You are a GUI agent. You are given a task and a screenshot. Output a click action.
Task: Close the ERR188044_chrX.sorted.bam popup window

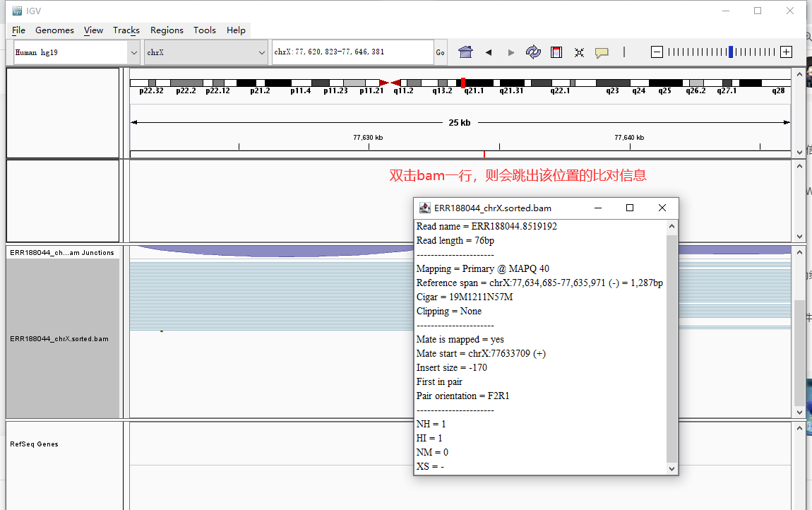point(662,208)
